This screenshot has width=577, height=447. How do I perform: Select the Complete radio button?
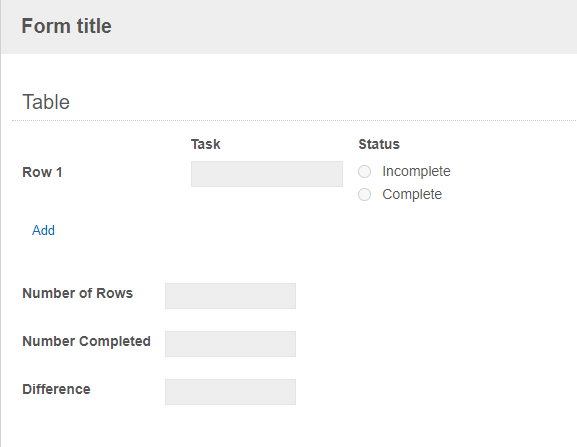(364, 195)
